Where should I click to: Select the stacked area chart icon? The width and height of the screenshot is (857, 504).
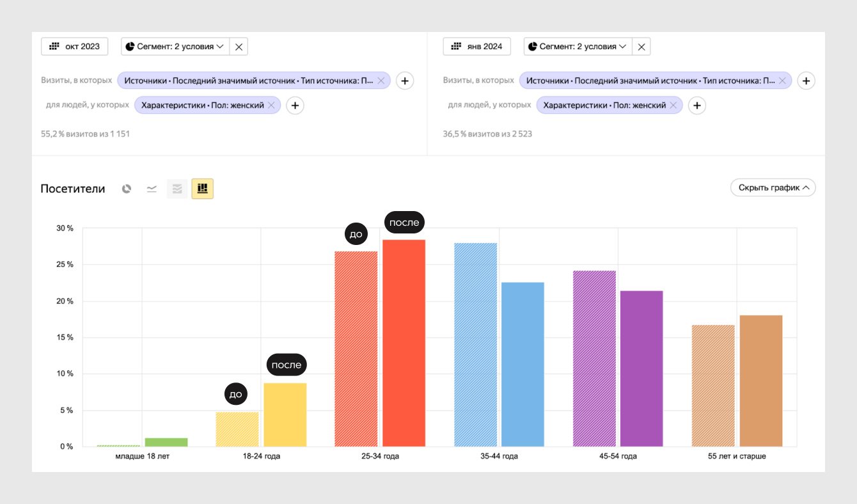pyautogui.click(x=177, y=189)
